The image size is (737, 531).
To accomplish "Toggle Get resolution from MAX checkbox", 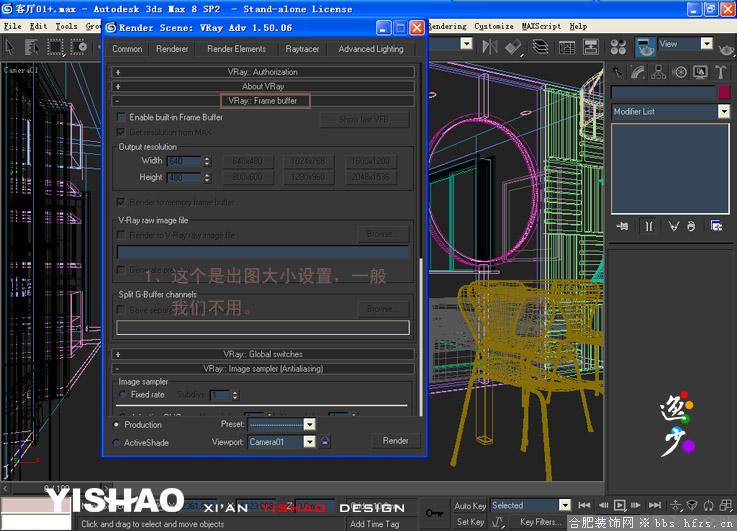I will tap(121, 132).
